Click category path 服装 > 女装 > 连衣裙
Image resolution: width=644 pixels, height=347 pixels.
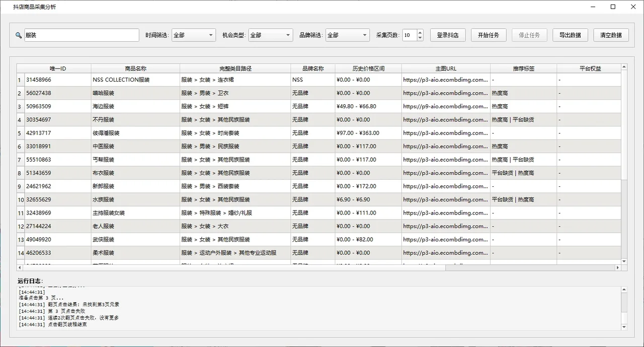[x=235, y=80]
